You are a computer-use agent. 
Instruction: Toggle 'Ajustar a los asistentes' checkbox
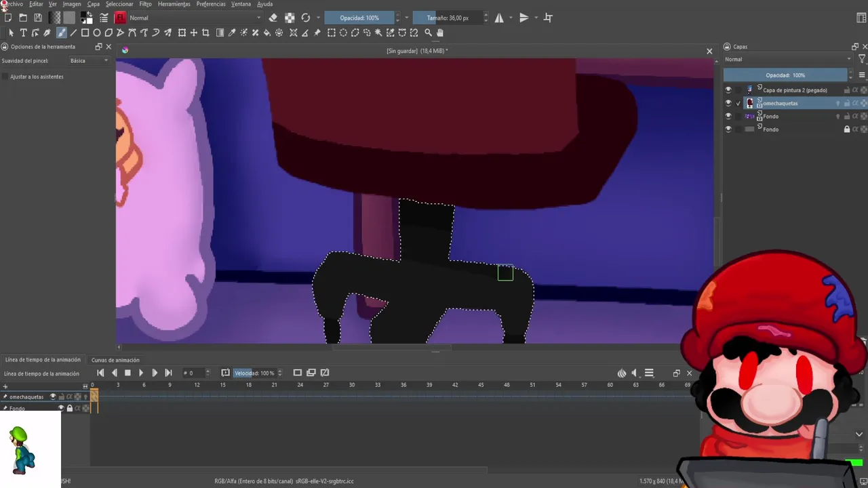pyautogui.click(x=5, y=77)
